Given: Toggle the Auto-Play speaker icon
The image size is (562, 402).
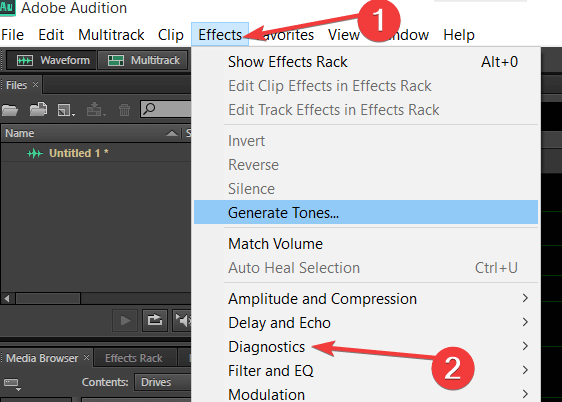Looking at the screenshot, I should pos(182,320).
